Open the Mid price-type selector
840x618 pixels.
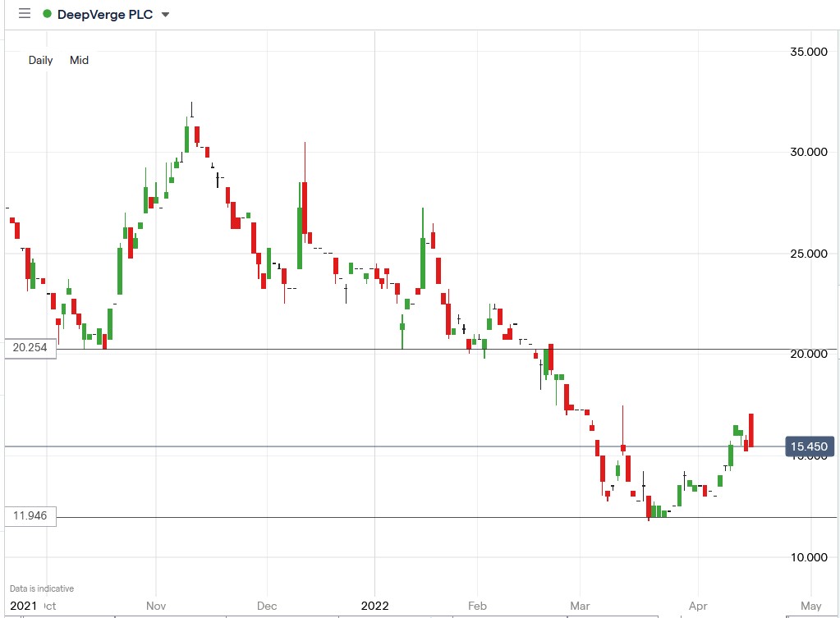(79, 60)
